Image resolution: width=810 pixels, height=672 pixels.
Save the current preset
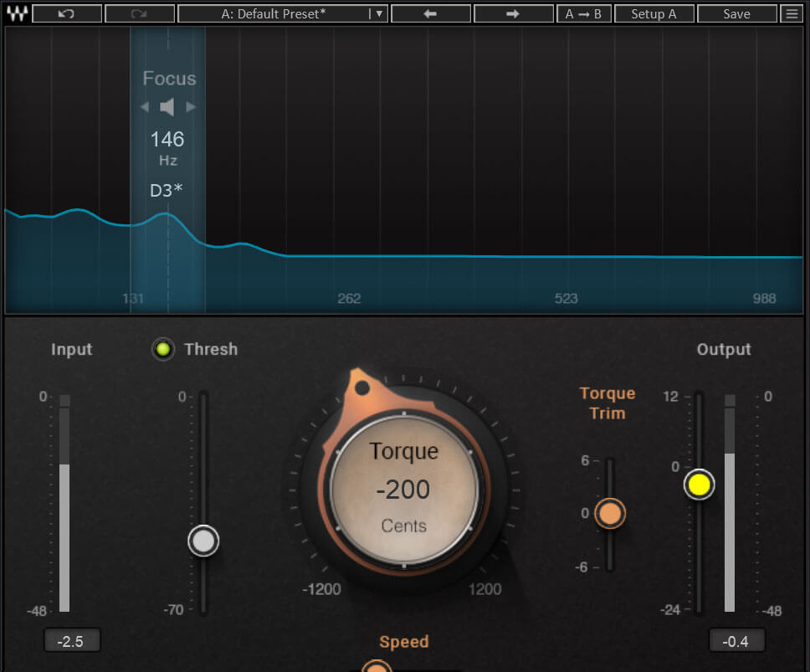[x=736, y=13]
